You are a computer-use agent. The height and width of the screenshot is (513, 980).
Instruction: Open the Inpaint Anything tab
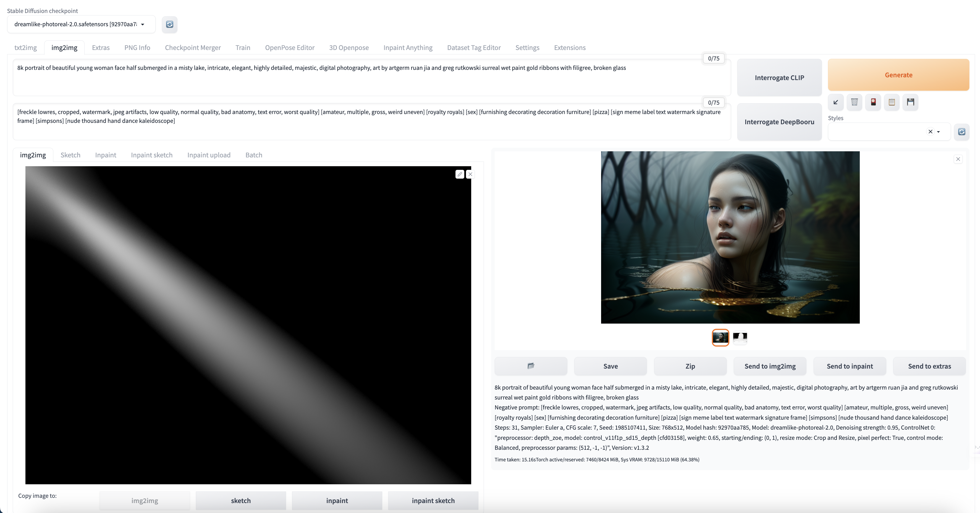(x=408, y=47)
